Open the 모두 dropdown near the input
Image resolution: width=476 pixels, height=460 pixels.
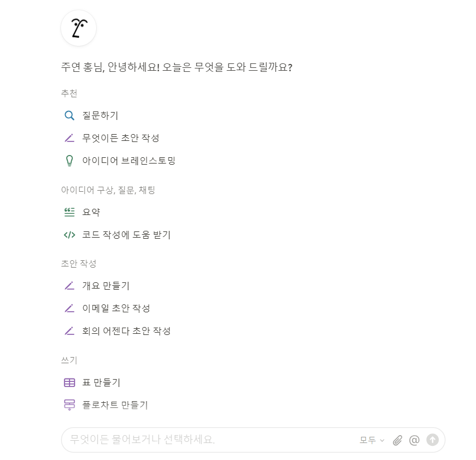tap(370, 440)
